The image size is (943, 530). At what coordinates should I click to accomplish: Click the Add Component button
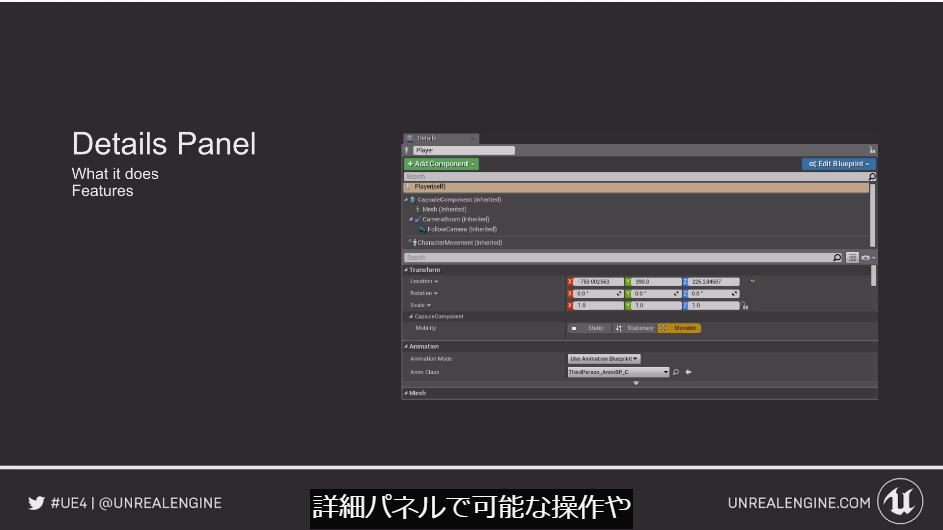(x=441, y=164)
